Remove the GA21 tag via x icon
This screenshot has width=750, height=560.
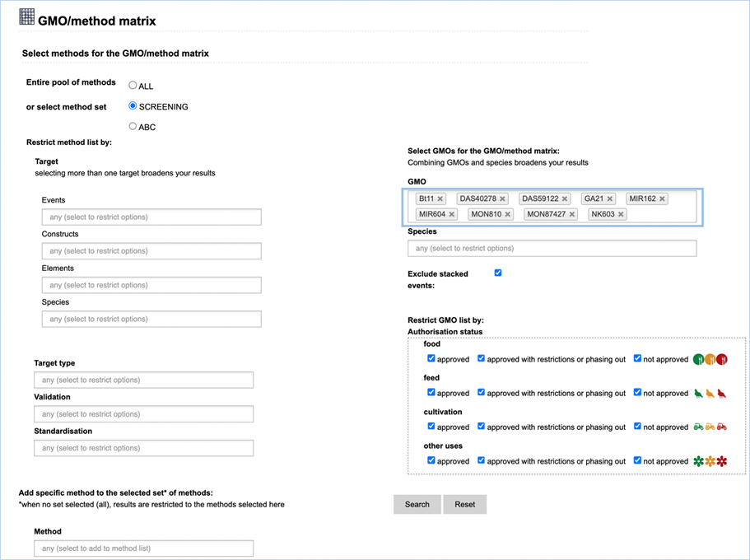609,198
